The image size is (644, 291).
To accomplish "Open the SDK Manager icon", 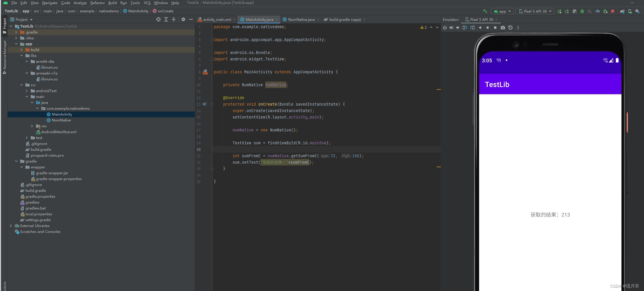I will tap(638, 11).
